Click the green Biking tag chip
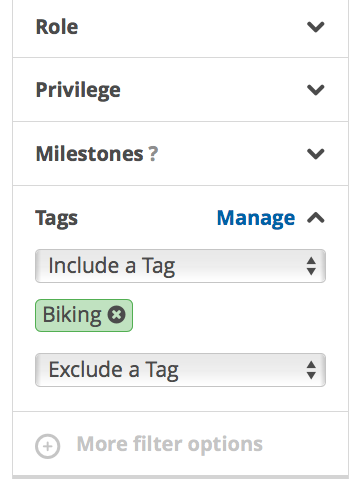Viewport: 360px width, 493px height. click(x=84, y=315)
